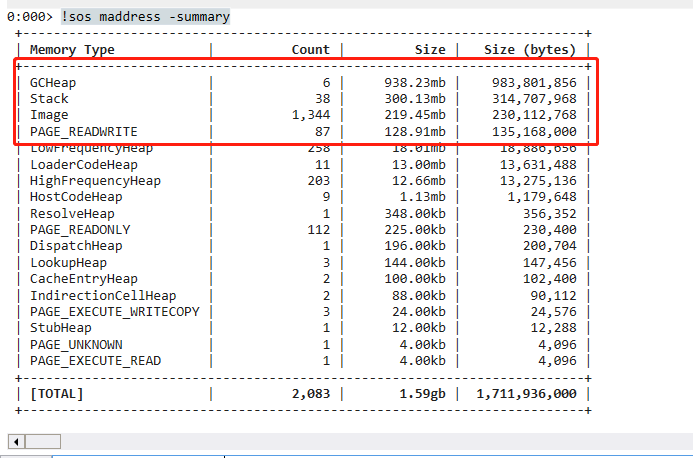Click the 'Size (bytes)' column header
Viewport: 693px width, 458px height.
pos(530,50)
